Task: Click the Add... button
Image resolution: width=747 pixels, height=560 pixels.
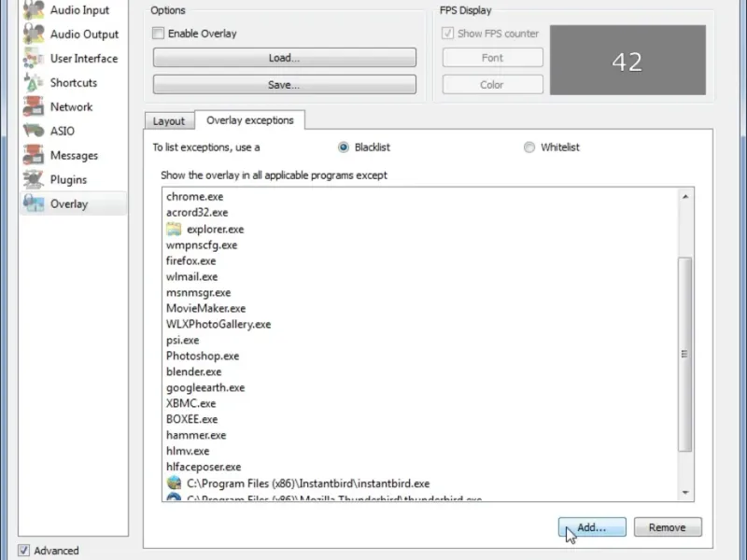Action: click(x=592, y=527)
